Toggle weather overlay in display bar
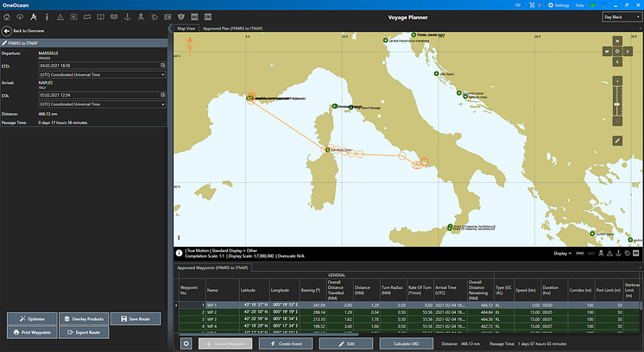This screenshot has height=352, width=644. tap(627, 253)
